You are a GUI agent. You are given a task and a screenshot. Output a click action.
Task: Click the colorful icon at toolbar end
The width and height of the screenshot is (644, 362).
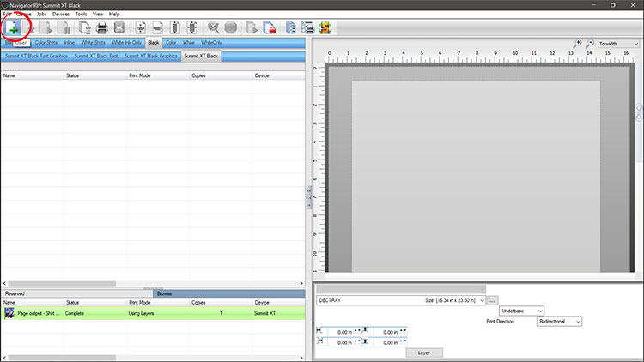point(325,27)
